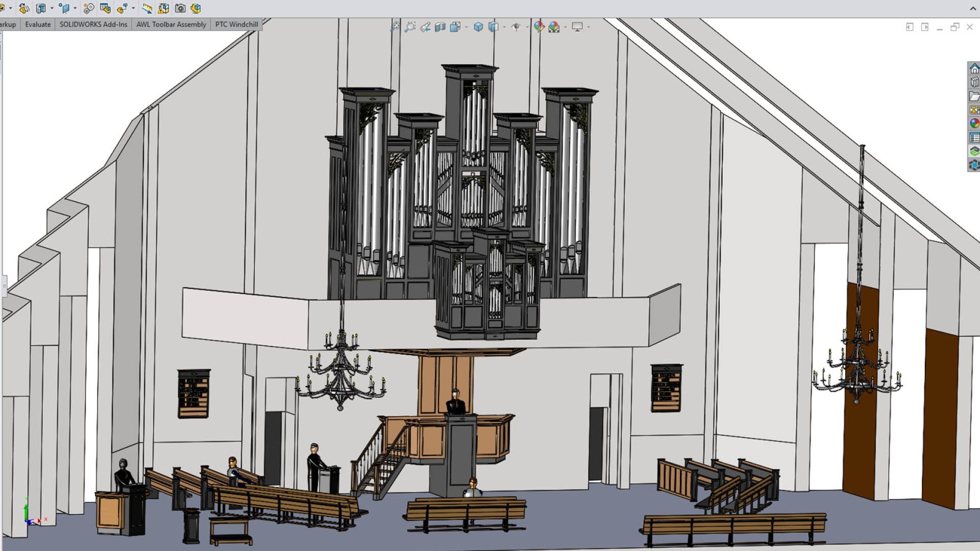Open the Evaluate tab
Image resolution: width=980 pixels, height=551 pixels.
pos(38,24)
